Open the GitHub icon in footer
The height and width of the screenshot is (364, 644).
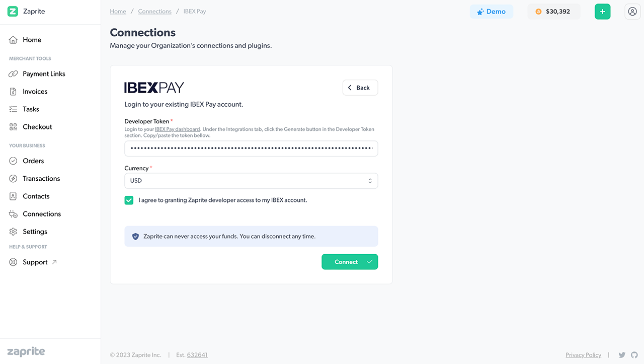[x=634, y=355]
